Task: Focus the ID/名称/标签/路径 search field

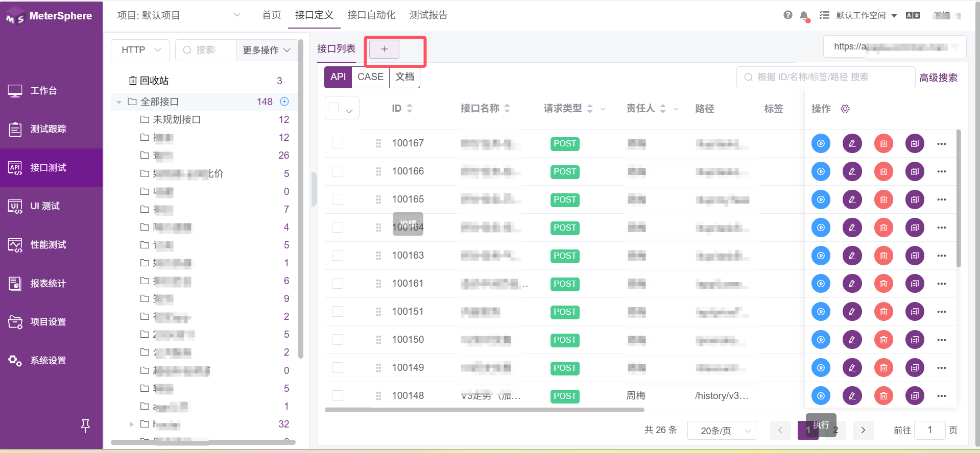Action: (826, 77)
